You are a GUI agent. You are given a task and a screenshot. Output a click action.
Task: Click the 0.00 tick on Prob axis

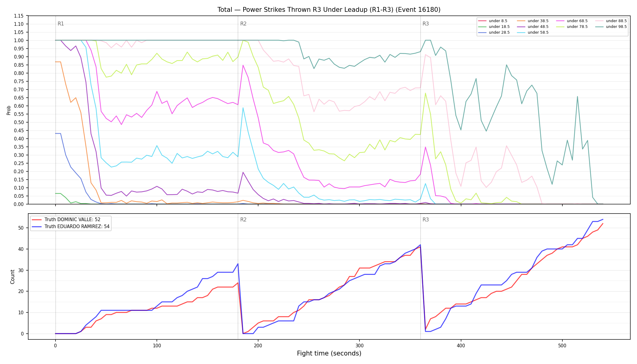[19, 204]
